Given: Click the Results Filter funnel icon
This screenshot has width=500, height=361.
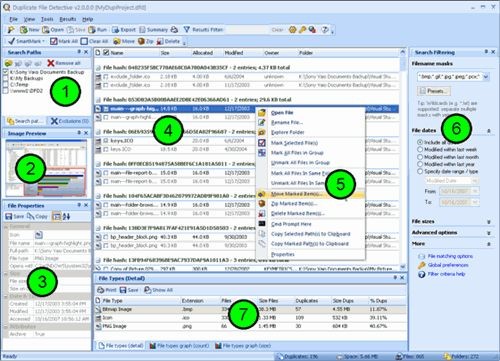Looking at the screenshot, I should [187, 30].
